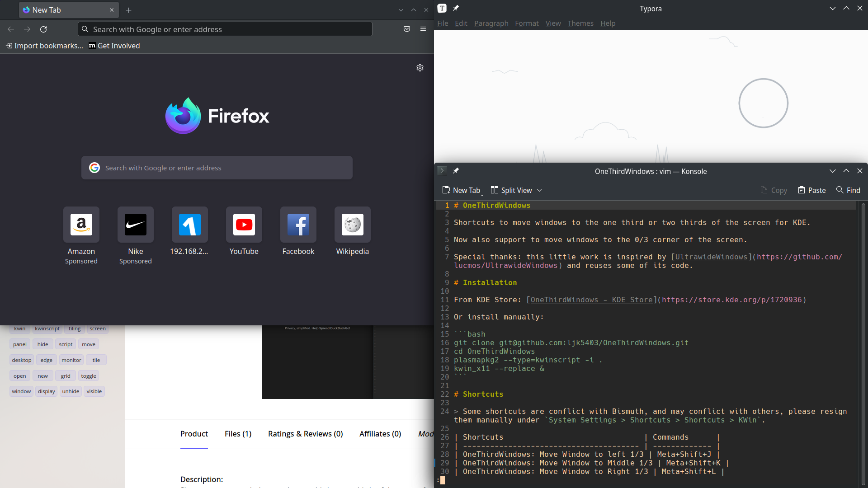Screen dimensions: 868x488
Task: Select the Files (1) tab
Action: point(238,434)
